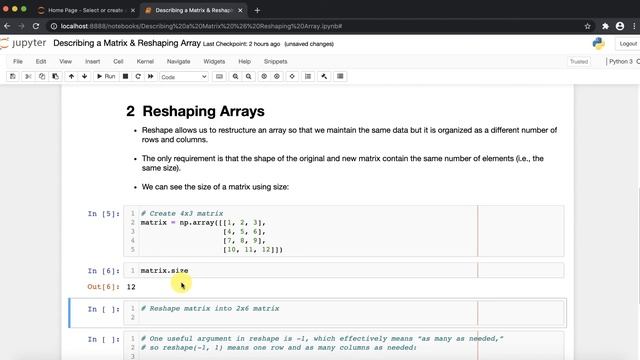Zoom in magnifier toolbar icon
640x360 pixels.
pyautogui.click(x=236, y=76)
